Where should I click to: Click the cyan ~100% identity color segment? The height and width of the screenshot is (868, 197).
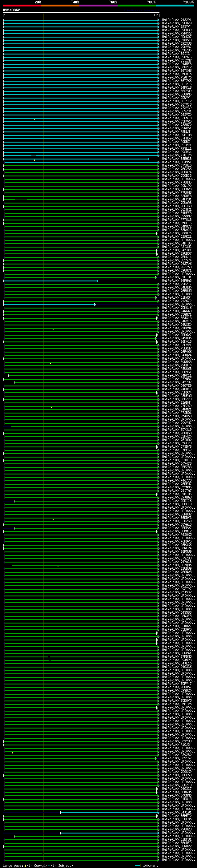pos(175,6)
